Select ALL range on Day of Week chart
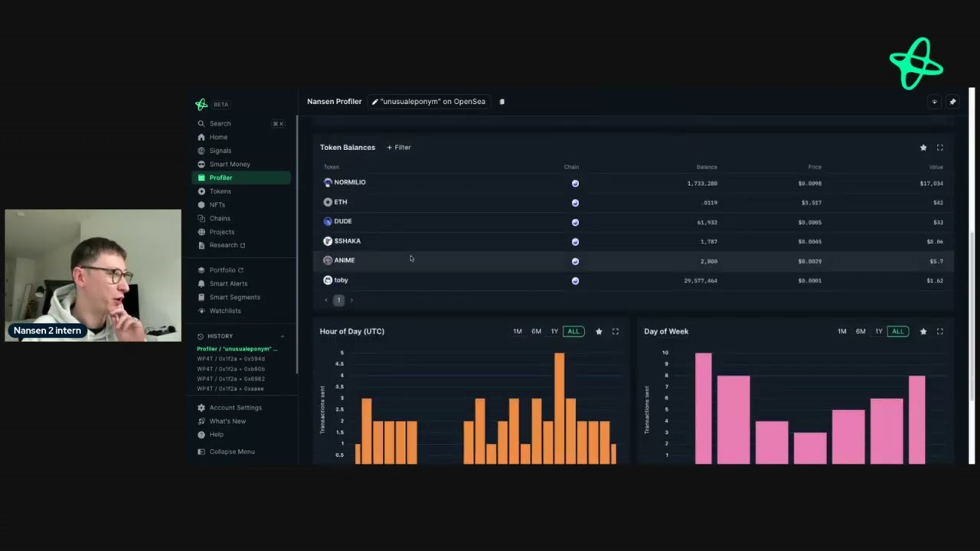 tap(898, 331)
